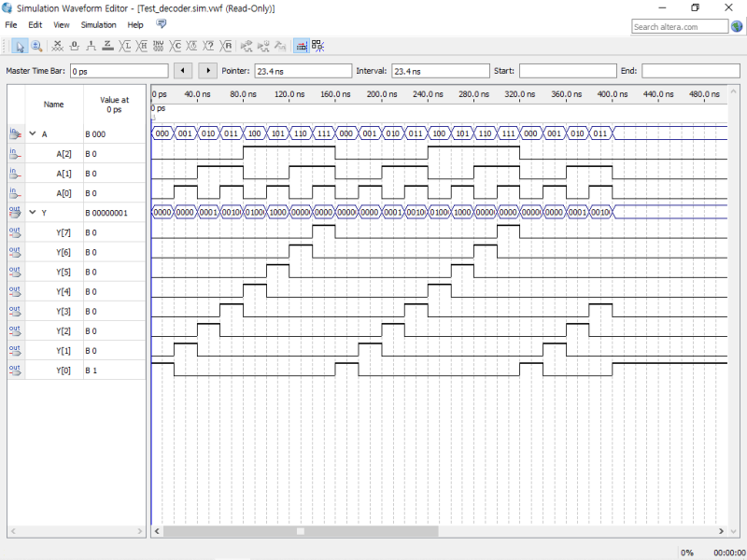This screenshot has width=747, height=560.
Task: Open the Simulation menu
Action: (x=99, y=25)
